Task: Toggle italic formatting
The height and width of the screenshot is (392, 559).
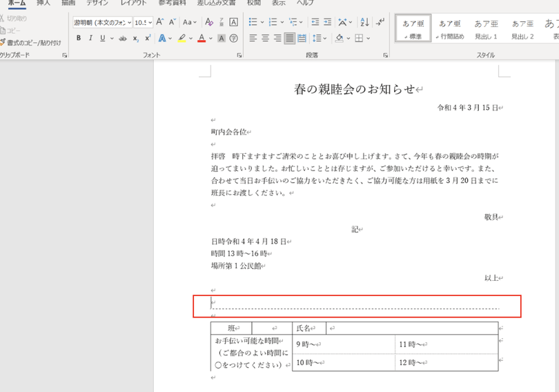Action: (90, 39)
